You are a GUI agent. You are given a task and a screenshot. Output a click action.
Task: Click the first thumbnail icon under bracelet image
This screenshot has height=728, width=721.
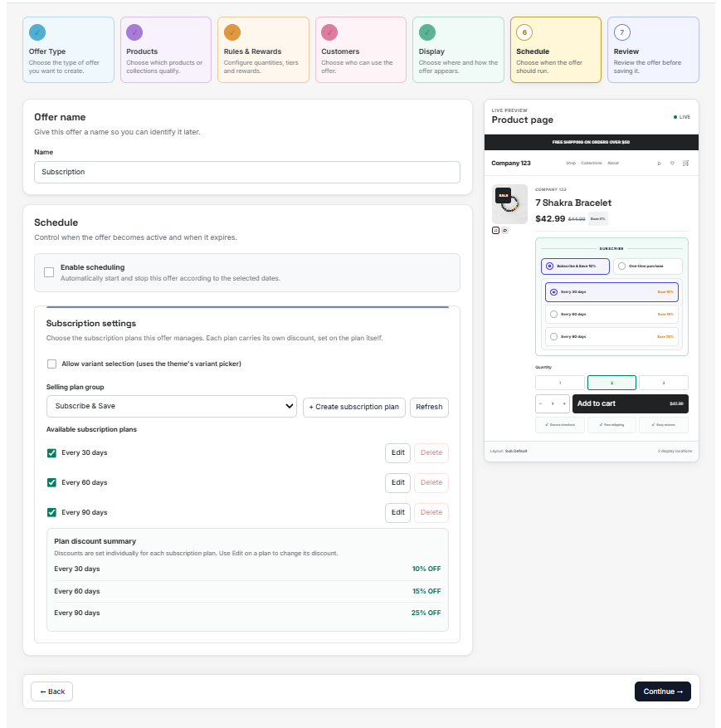click(x=495, y=230)
